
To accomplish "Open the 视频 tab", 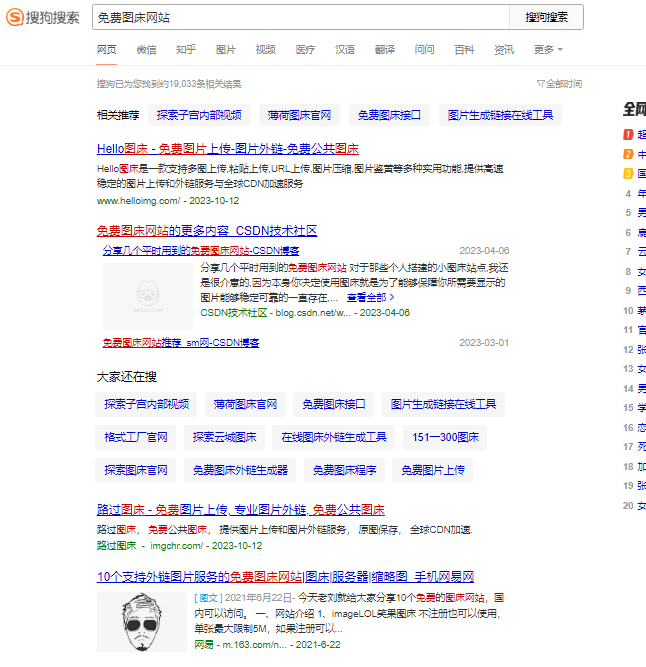I will click(x=265, y=50).
